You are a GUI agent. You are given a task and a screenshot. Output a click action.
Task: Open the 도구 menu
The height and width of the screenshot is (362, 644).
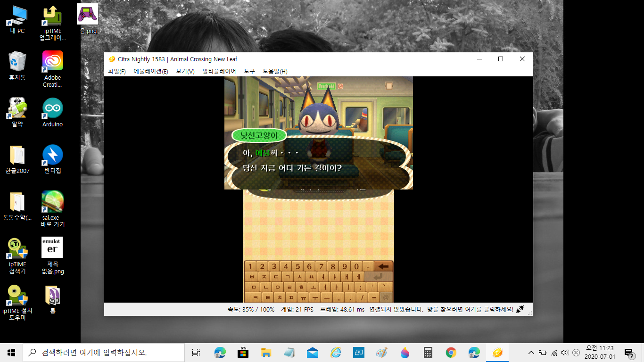coord(249,72)
